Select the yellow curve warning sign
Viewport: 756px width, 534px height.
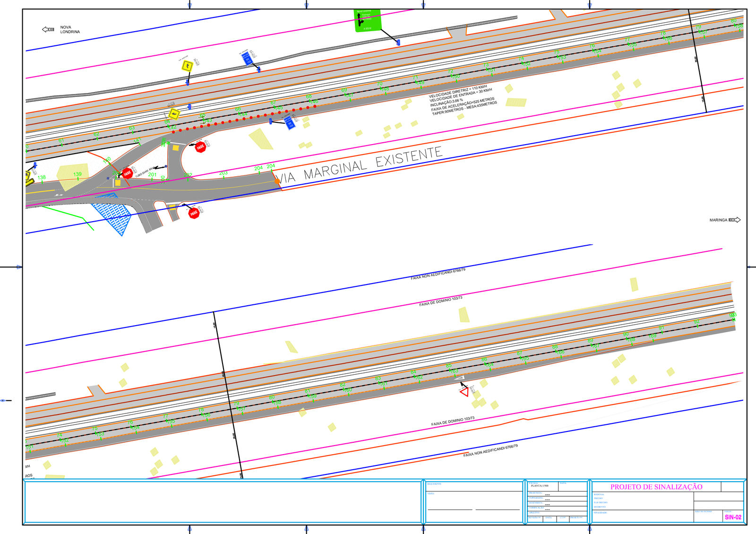coord(187,66)
